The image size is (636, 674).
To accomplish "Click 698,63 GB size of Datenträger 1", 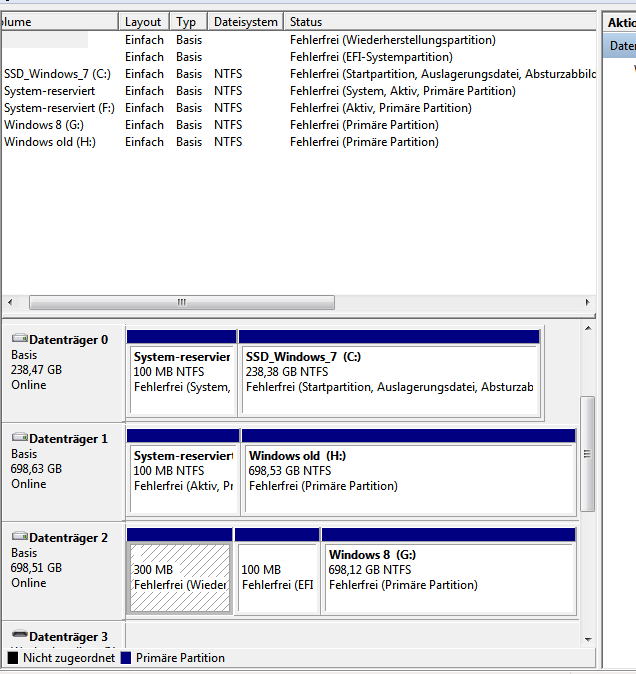I will tap(37, 469).
